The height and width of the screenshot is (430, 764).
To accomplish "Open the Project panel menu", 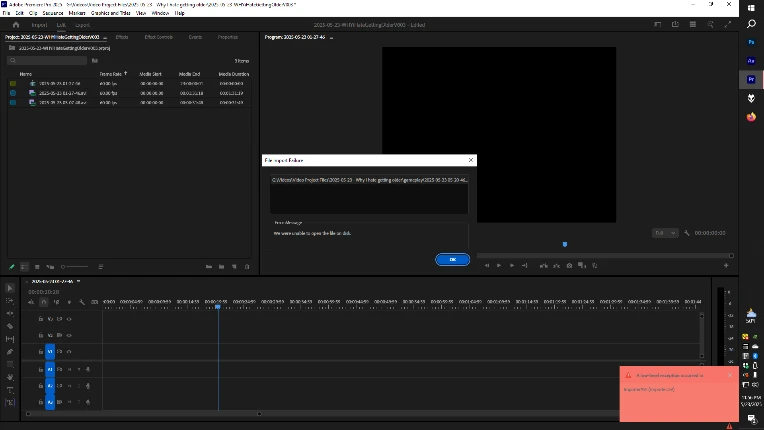I will point(105,37).
